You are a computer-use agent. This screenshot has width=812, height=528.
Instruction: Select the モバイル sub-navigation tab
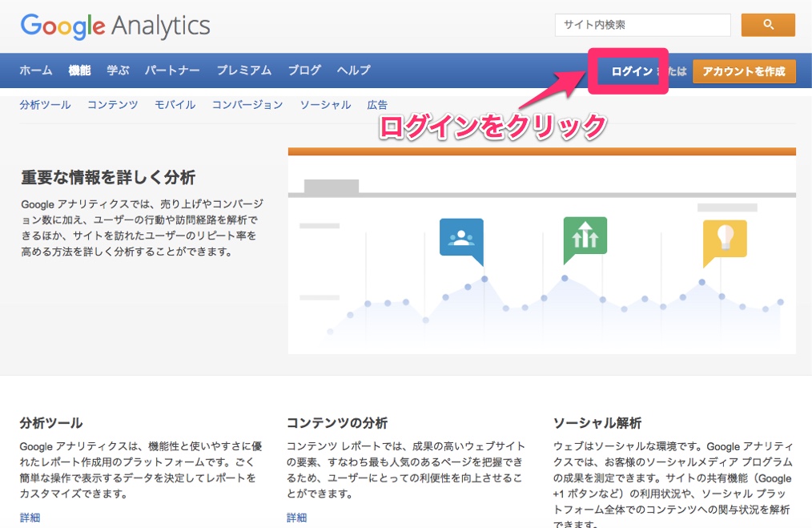click(x=175, y=105)
